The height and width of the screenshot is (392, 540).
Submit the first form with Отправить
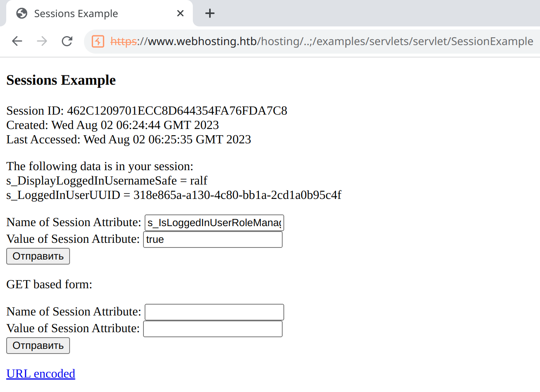pyautogui.click(x=38, y=256)
